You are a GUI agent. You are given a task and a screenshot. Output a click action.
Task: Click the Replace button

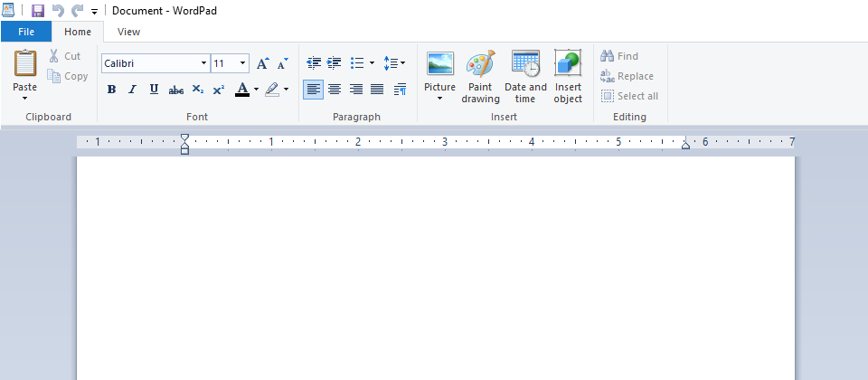point(627,76)
